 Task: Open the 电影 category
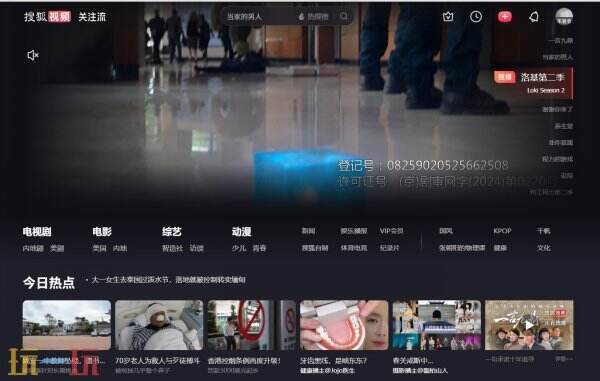(102, 231)
